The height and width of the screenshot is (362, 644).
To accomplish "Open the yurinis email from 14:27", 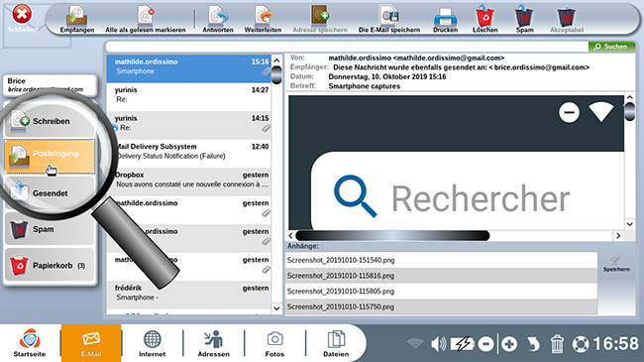I will pyautogui.click(x=188, y=96).
